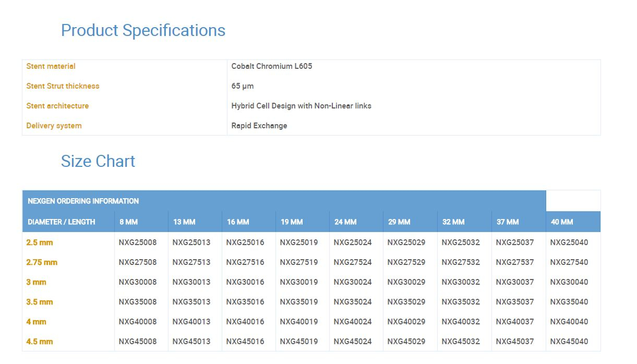The width and height of the screenshot is (637, 364).
Task: Click the NXG40024 order code
Action: coord(353,322)
